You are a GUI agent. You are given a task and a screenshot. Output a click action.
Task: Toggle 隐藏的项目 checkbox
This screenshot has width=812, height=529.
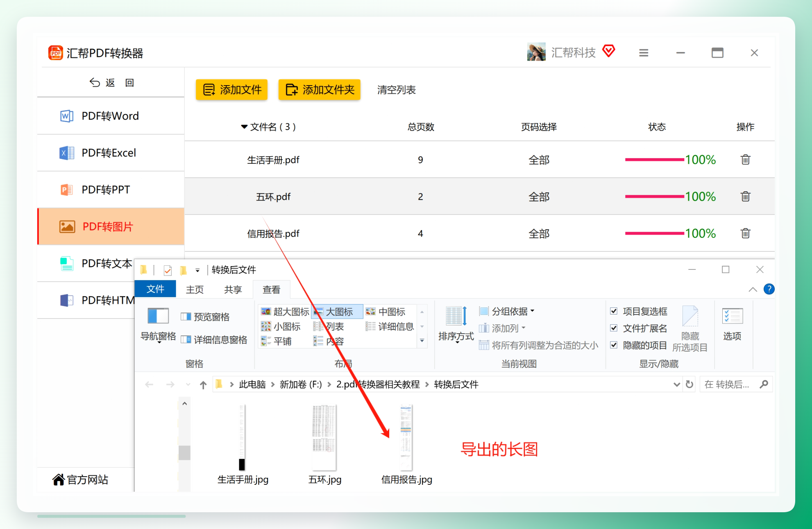point(614,345)
